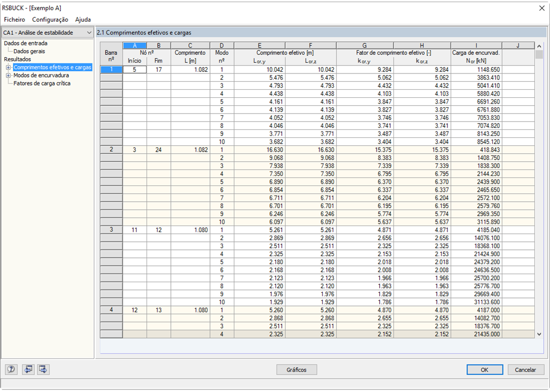Click the vertical scrollbar thumb of the table
This screenshot has height=392, width=550.
[539, 54]
